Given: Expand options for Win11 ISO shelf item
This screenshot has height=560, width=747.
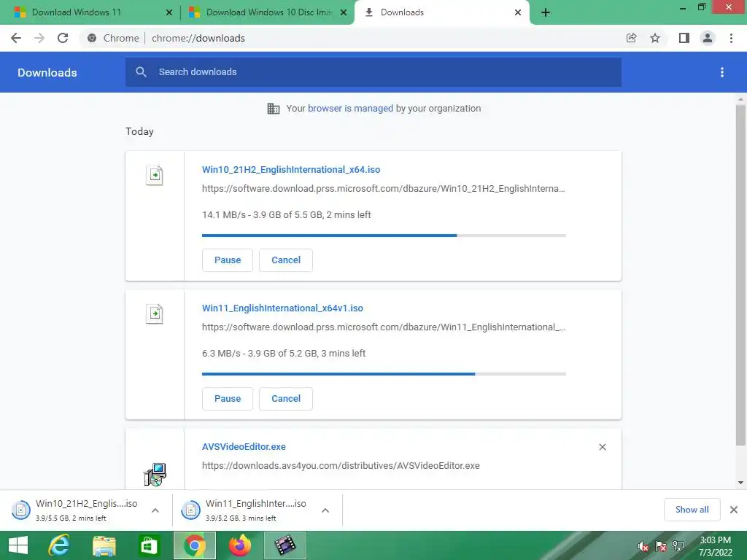Looking at the screenshot, I should 325,510.
